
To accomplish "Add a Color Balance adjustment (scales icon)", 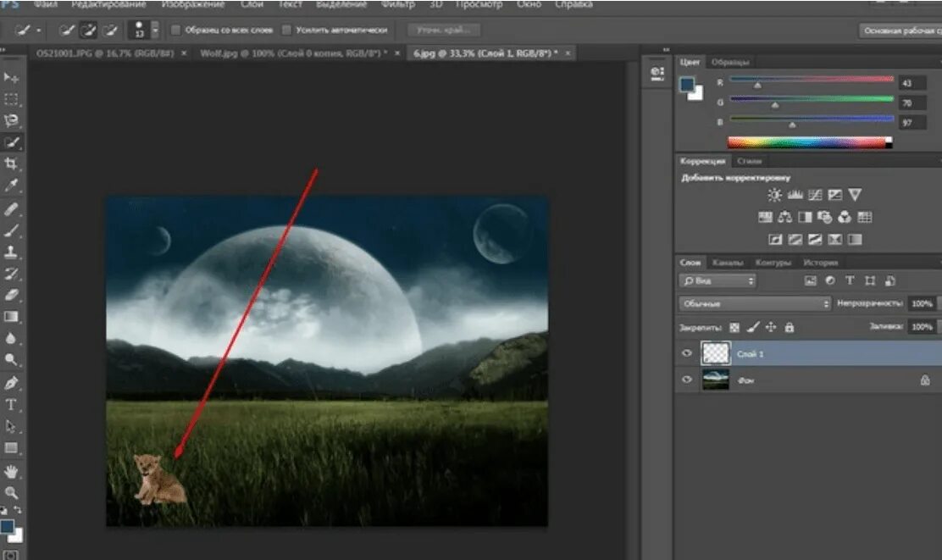I will tap(784, 217).
